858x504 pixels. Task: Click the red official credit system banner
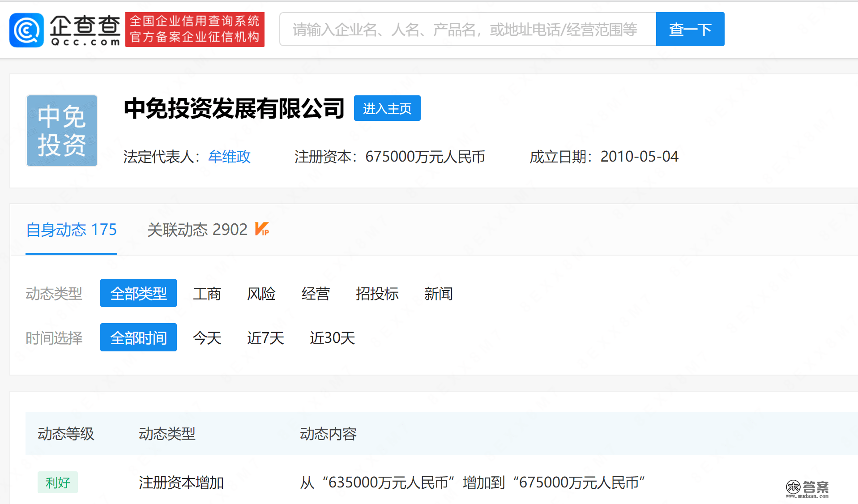[x=195, y=30]
